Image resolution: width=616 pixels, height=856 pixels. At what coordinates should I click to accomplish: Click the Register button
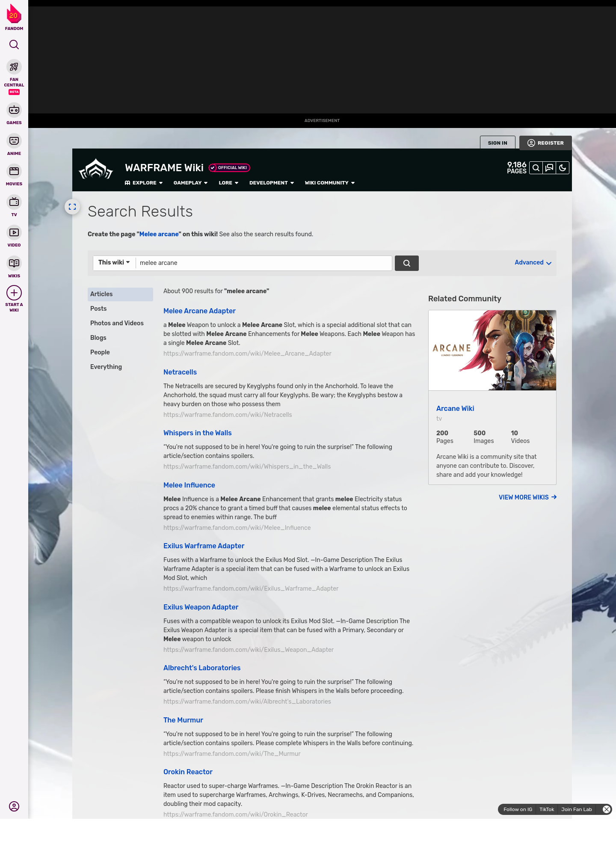(x=545, y=143)
